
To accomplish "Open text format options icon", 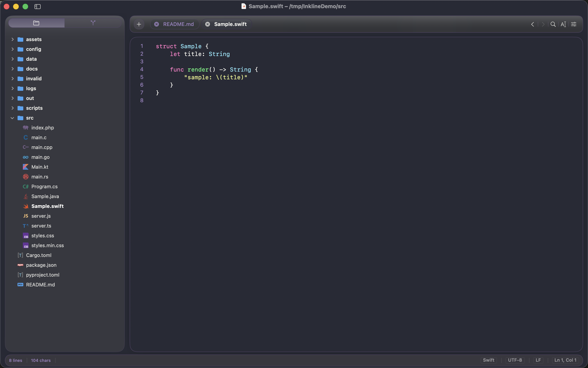I will click(x=563, y=24).
